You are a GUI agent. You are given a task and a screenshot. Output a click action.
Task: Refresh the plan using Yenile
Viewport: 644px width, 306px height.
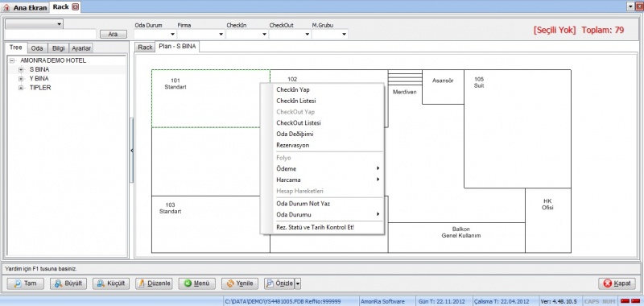240,283
